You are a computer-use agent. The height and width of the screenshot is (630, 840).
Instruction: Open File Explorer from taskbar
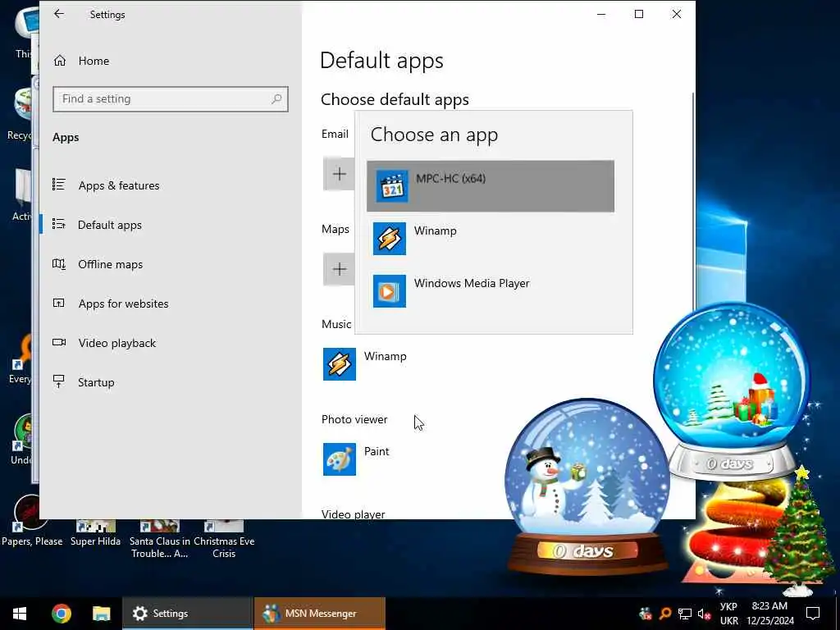coord(101,614)
